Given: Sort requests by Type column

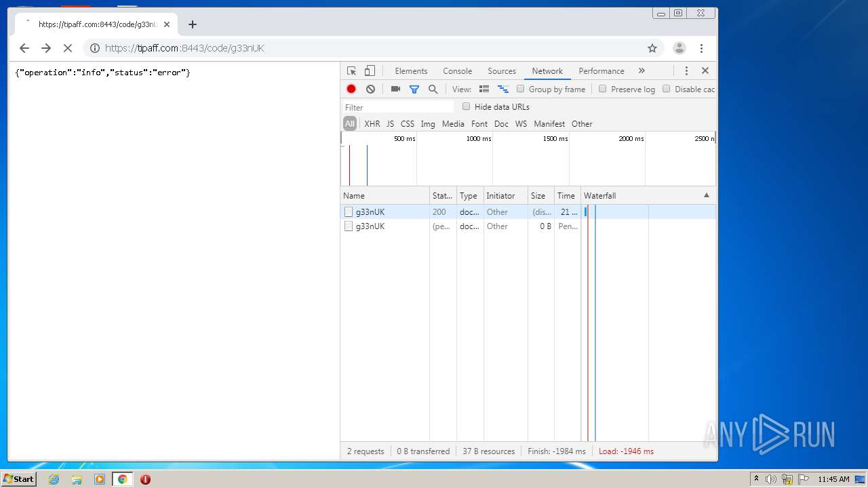Looking at the screenshot, I should (470, 195).
